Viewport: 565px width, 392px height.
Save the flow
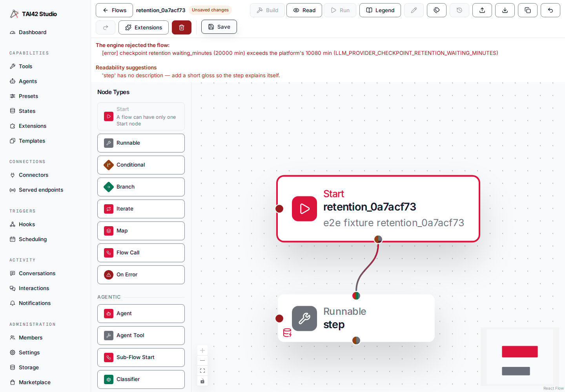[x=219, y=27]
